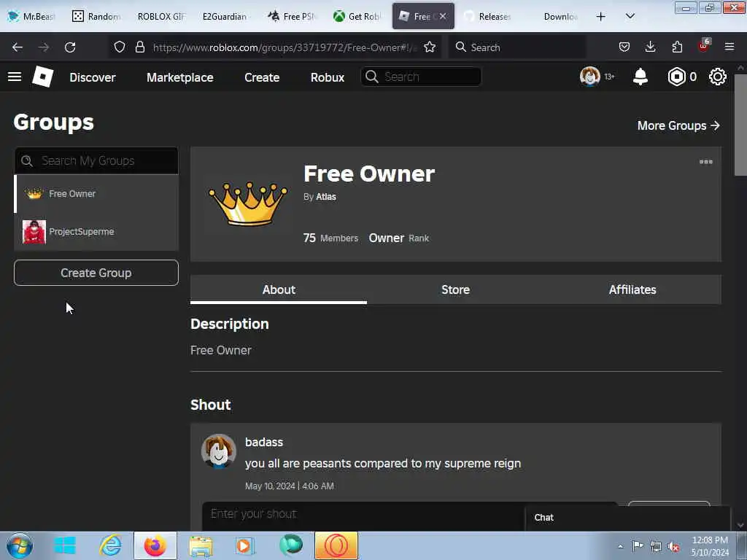This screenshot has width=747, height=560.
Task: Open the Discover menu item
Action: [93, 77]
